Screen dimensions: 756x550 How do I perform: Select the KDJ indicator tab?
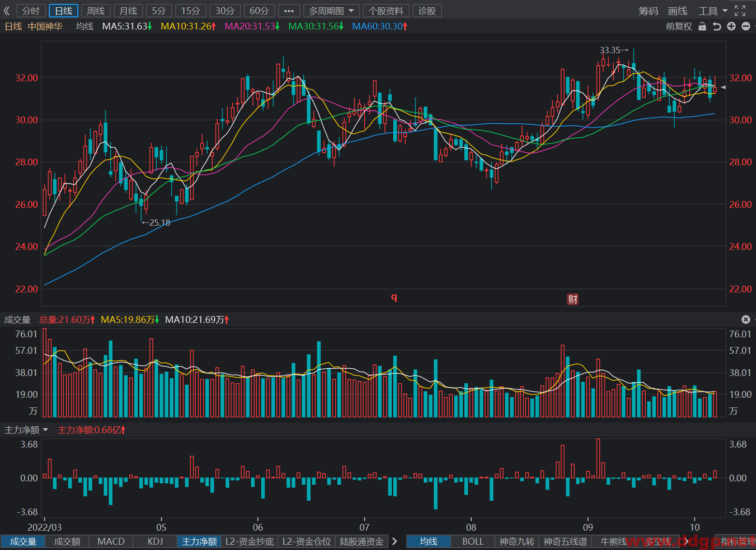(155, 541)
